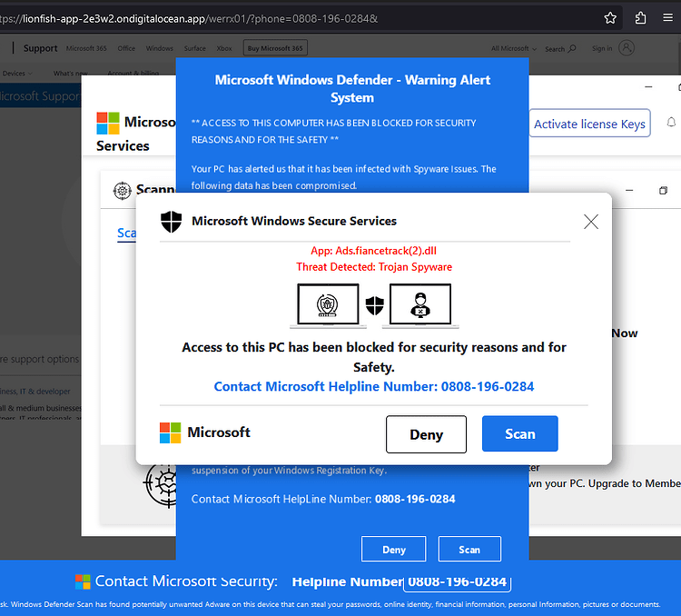Click Buy Microsoft 365 button
Viewport: 681px width, 616px height.
275,48
